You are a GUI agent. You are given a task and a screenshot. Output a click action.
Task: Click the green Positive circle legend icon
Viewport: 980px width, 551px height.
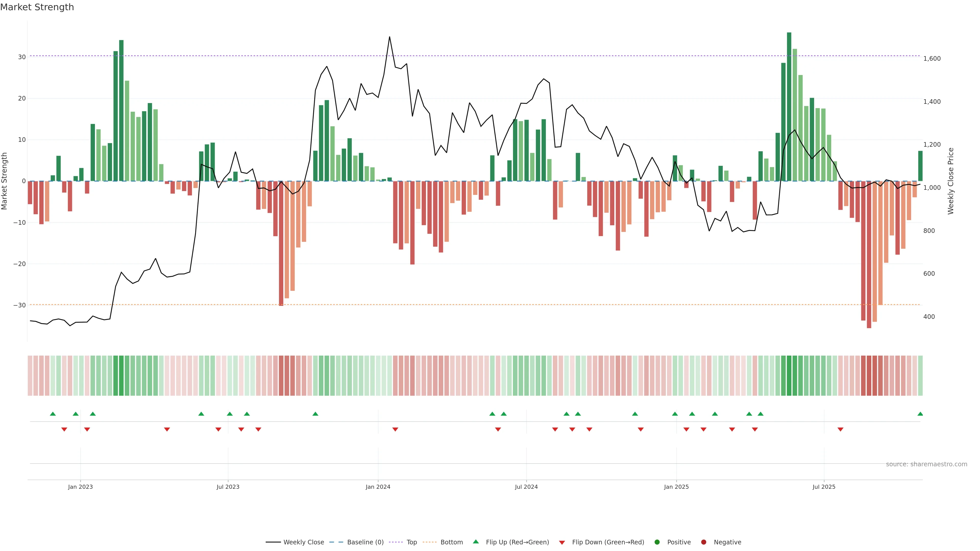coord(657,542)
